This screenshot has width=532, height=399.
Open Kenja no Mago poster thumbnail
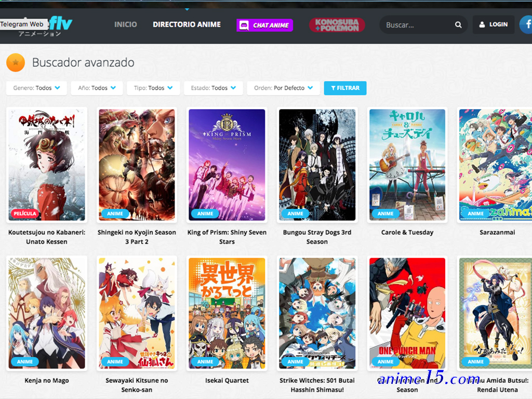[x=47, y=313]
